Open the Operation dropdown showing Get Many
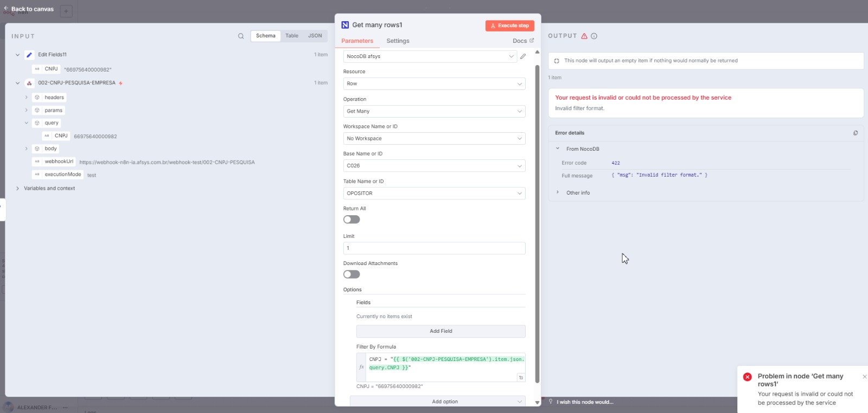 click(x=434, y=111)
